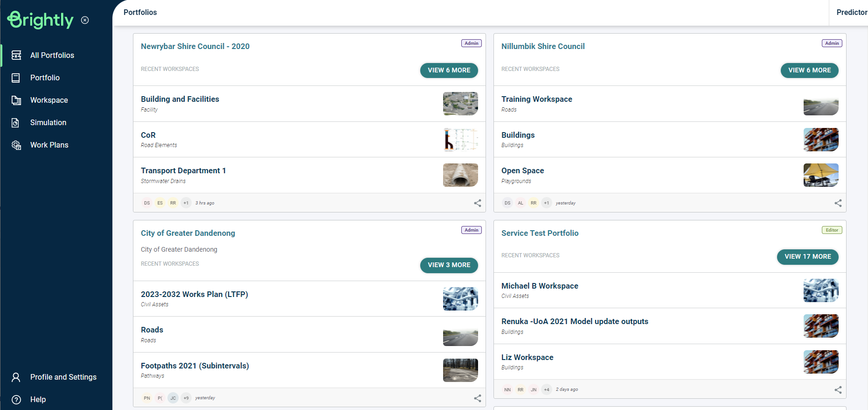Click the Portfolio book icon

click(x=16, y=78)
